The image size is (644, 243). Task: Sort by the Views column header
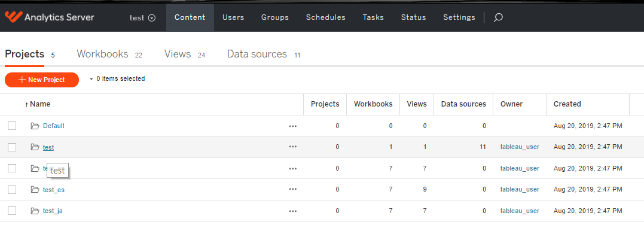pyautogui.click(x=416, y=104)
